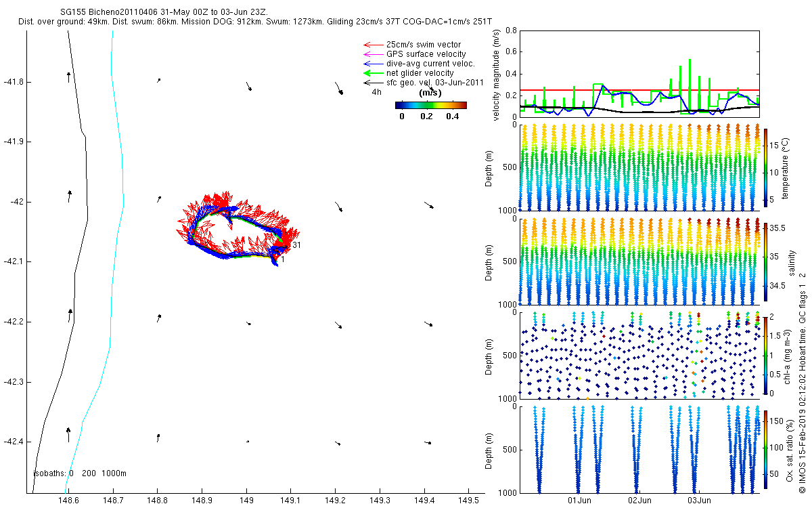This screenshot has width=812, height=508.
Task: Click the speed (m/s) colorbar under the legend
Action: (431, 105)
